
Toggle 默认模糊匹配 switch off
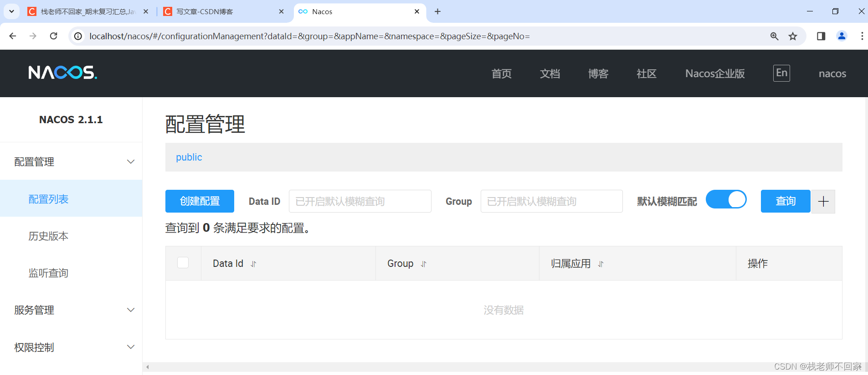point(726,199)
